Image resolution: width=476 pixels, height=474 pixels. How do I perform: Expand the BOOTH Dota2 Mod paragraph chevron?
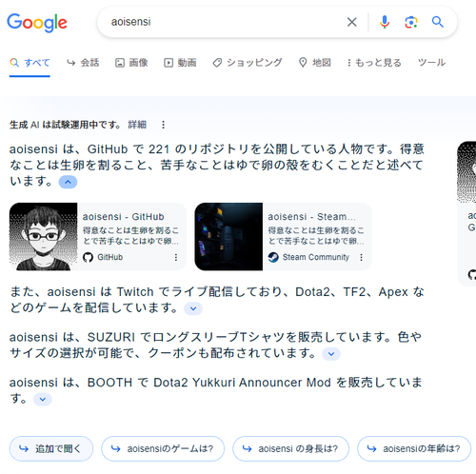[43, 399]
